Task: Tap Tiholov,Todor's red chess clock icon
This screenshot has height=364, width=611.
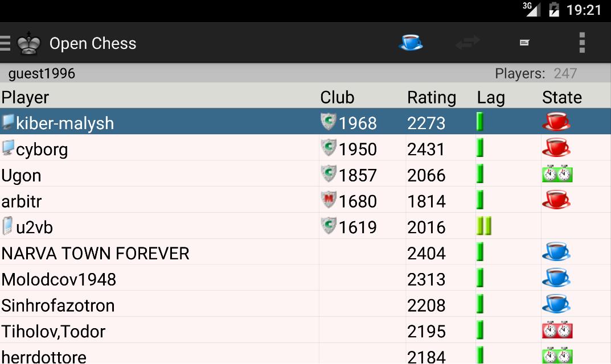Action: pos(557,330)
